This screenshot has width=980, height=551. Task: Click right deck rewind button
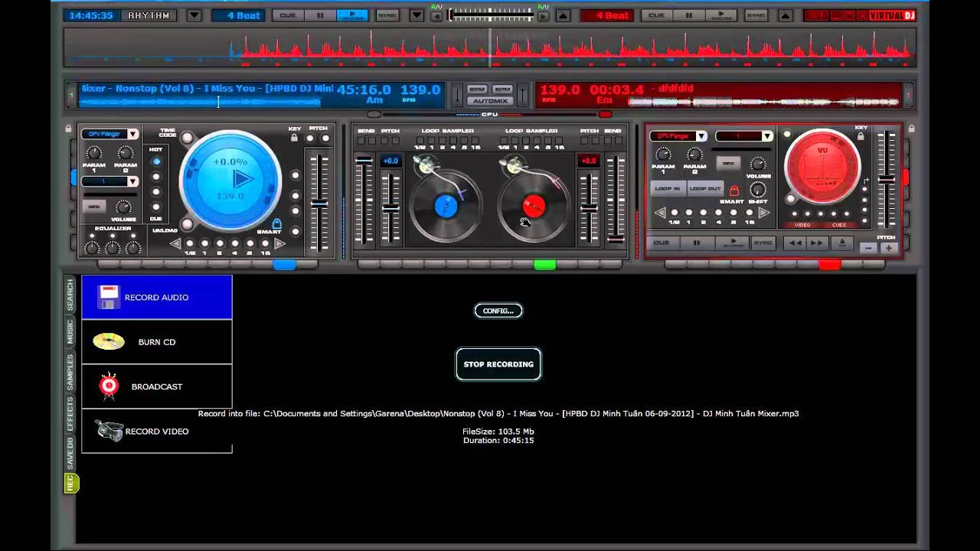[796, 243]
